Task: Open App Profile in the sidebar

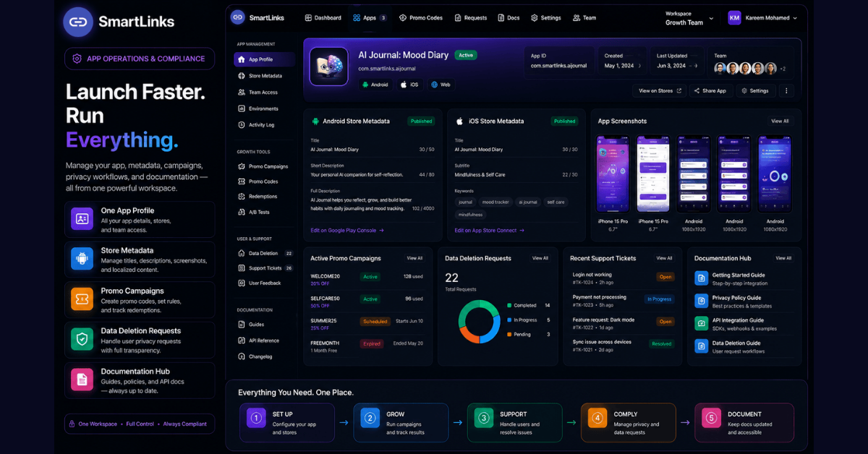Action: [264, 59]
